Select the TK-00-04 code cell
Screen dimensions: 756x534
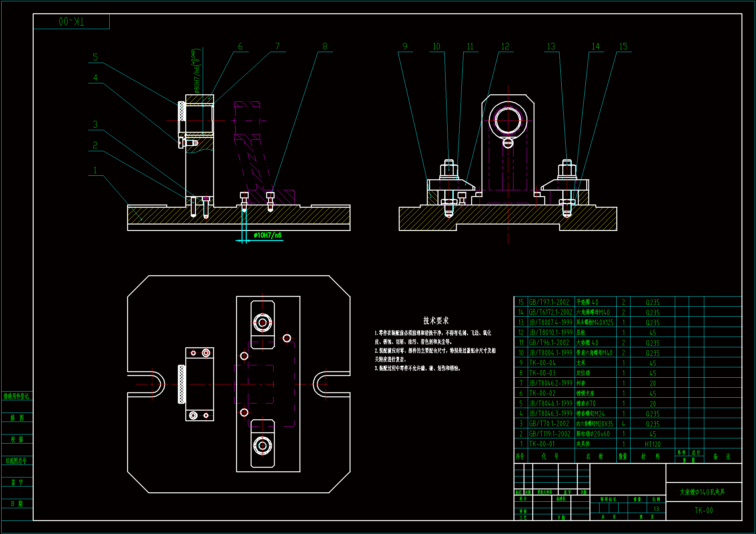pyautogui.click(x=542, y=363)
